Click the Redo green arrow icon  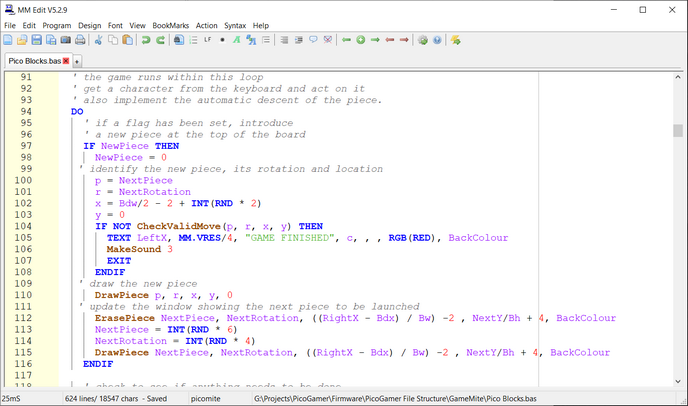pyautogui.click(x=160, y=40)
